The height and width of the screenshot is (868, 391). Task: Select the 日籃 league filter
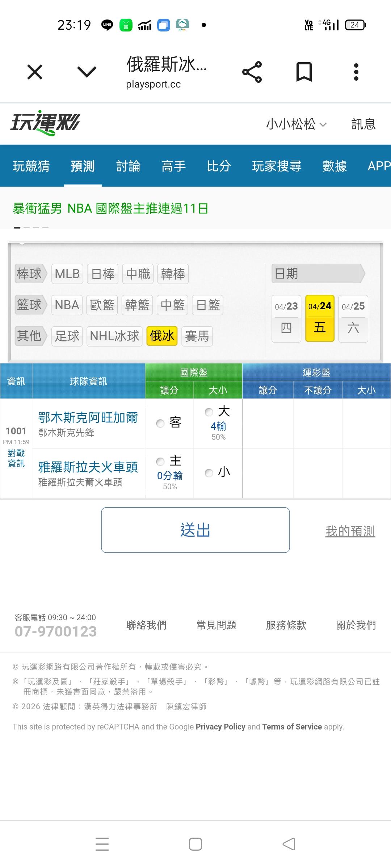point(208,305)
